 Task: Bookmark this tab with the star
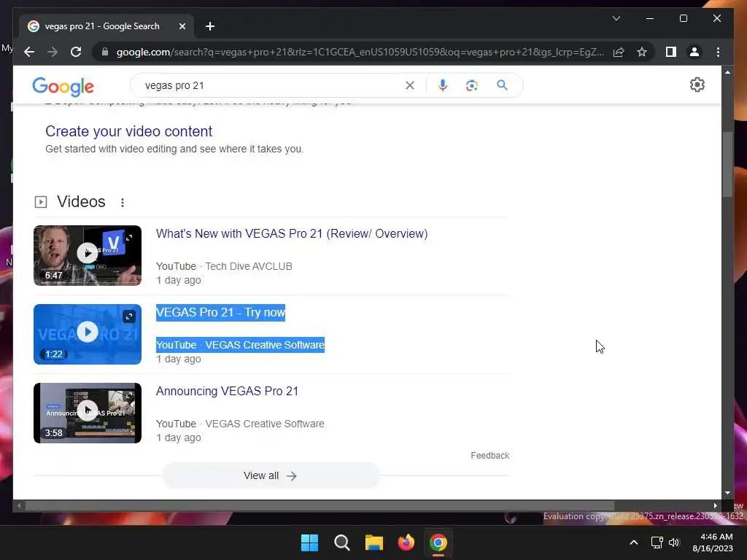pyautogui.click(x=642, y=52)
